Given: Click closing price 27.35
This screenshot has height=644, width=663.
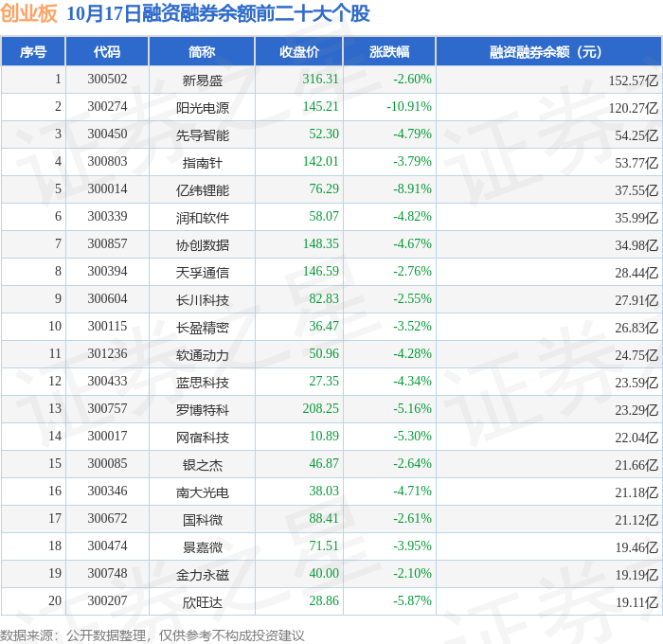Looking at the screenshot, I should pos(324,381).
